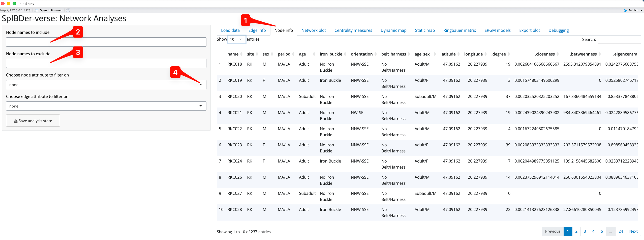Viewport: 644px width, 240px height.
Task: Sort table by longitude column
Action: [x=476, y=54]
